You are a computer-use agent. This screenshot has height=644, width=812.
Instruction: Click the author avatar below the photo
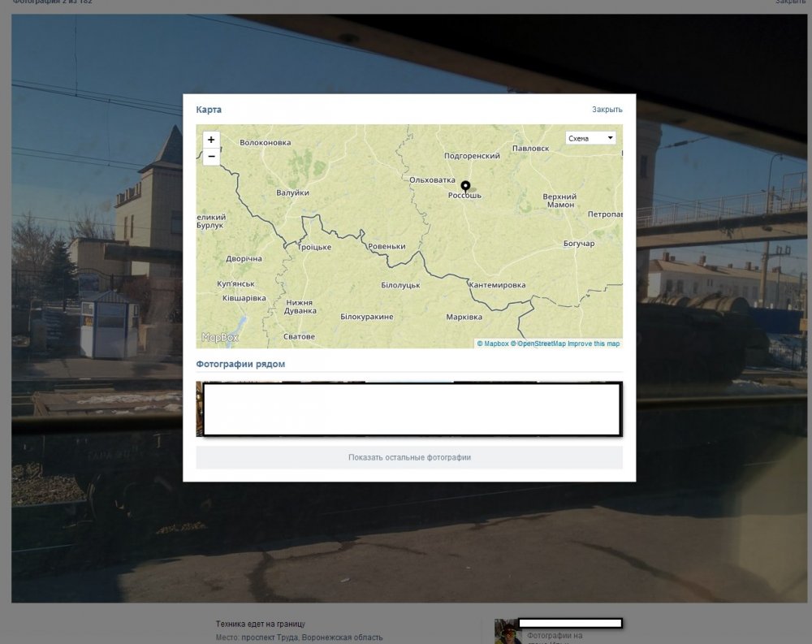pyautogui.click(x=508, y=632)
